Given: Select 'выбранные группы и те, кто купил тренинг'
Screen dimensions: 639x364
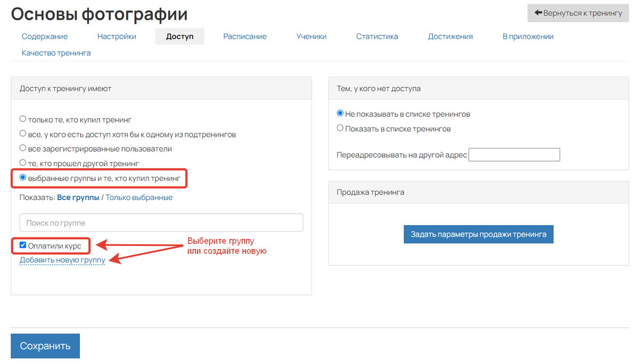Looking at the screenshot, I should [x=22, y=178].
